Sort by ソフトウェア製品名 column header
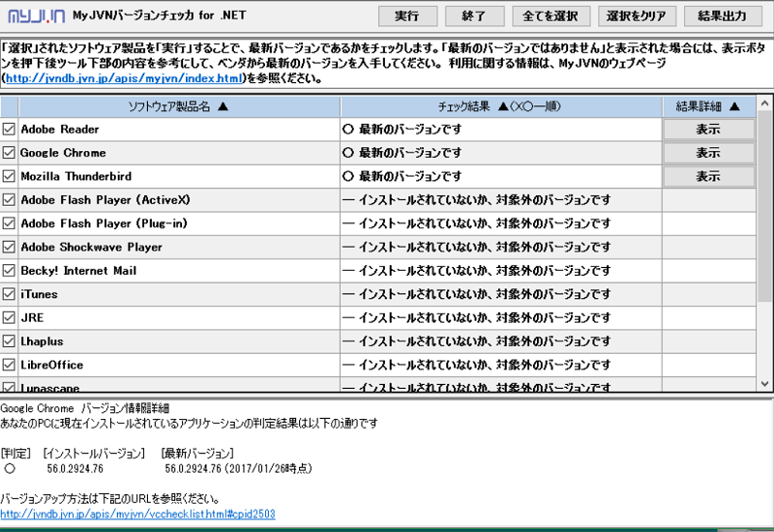The height and width of the screenshot is (532, 774). click(x=179, y=106)
